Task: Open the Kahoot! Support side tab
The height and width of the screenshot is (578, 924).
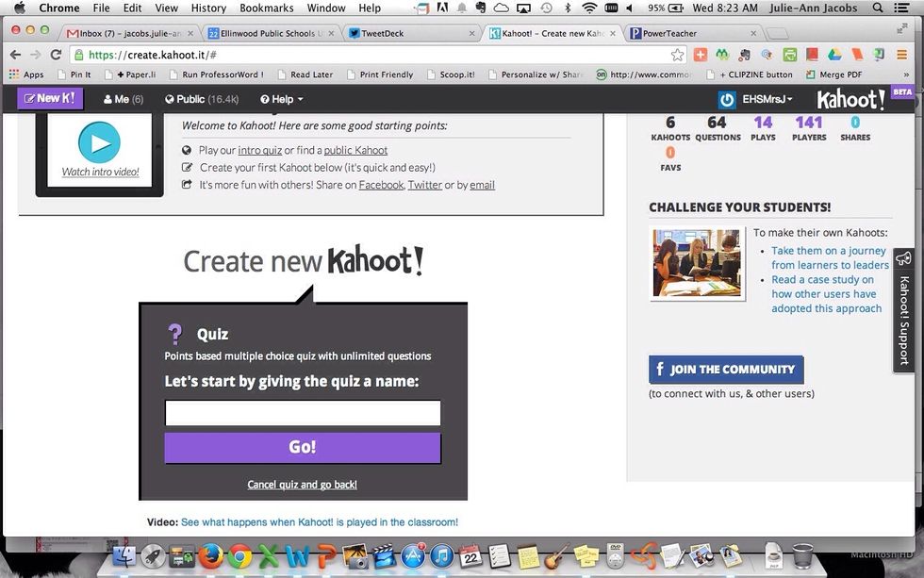Action: (904, 310)
